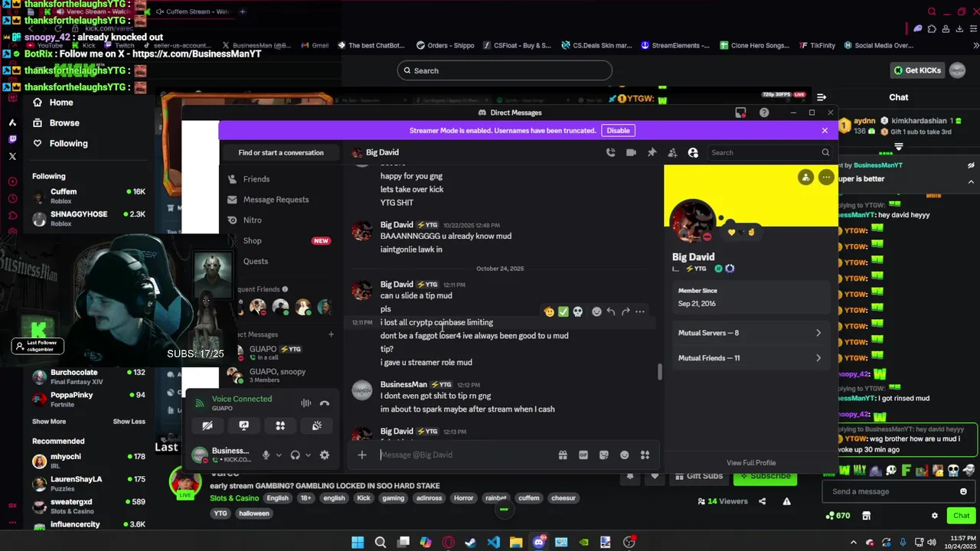Open microphone input options arrow

[x=279, y=455]
